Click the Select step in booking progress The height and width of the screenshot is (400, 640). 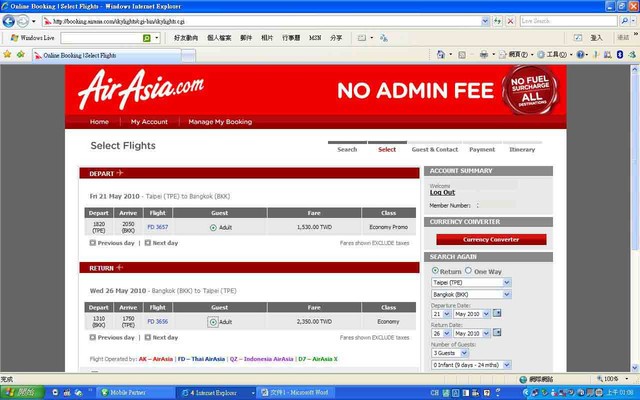tap(387, 149)
